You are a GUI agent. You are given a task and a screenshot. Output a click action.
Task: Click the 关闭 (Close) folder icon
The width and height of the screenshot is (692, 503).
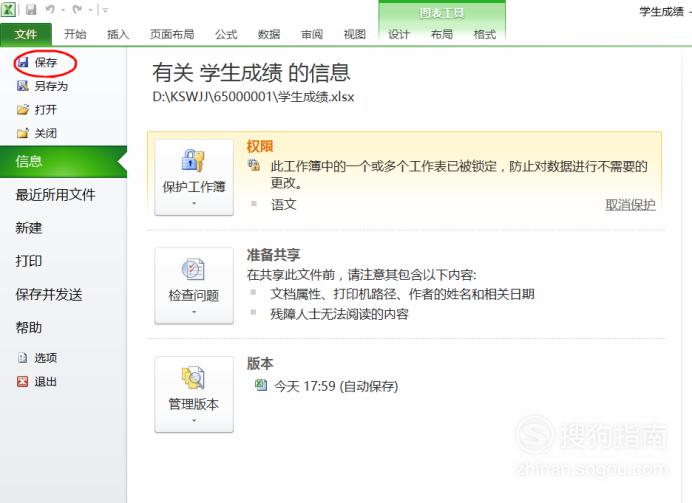click(23, 133)
